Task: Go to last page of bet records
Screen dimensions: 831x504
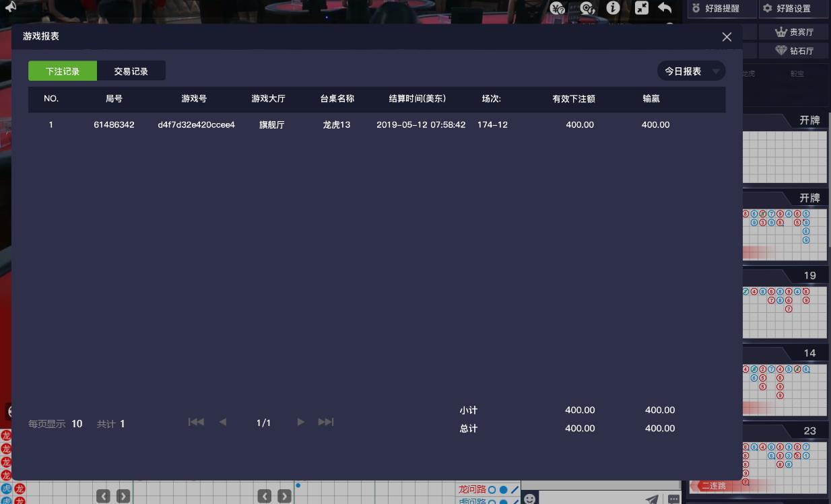Action: pyautogui.click(x=326, y=422)
